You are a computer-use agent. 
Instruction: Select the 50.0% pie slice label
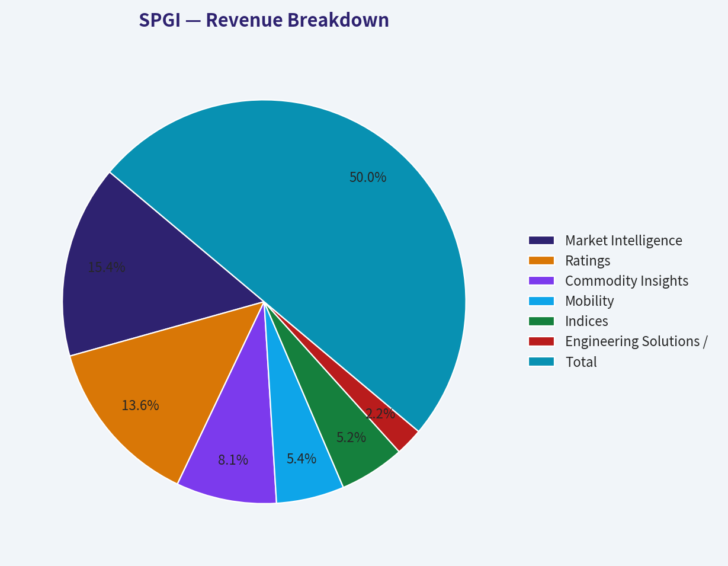click(x=368, y=177)
